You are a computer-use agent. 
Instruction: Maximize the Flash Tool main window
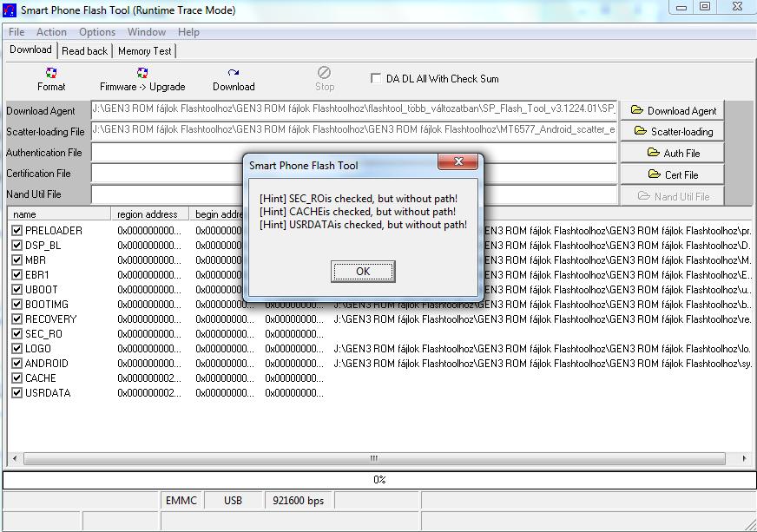click(705, 7)
